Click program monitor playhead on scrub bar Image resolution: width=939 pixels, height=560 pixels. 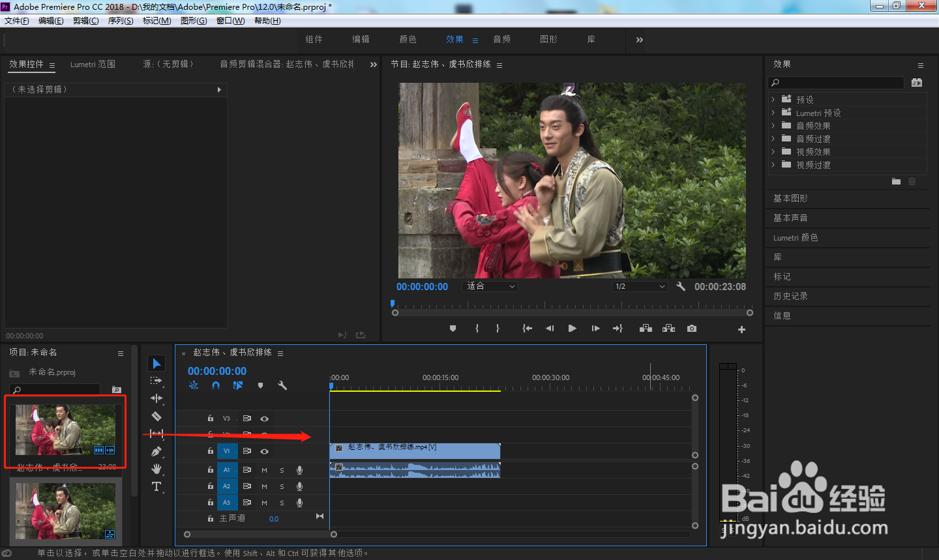[393, 303]
